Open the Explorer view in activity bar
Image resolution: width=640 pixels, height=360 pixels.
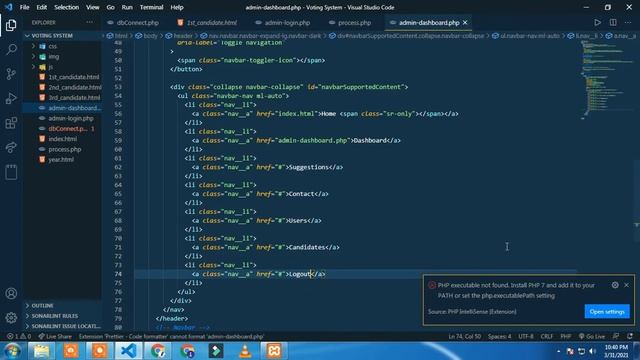[11, 25]
